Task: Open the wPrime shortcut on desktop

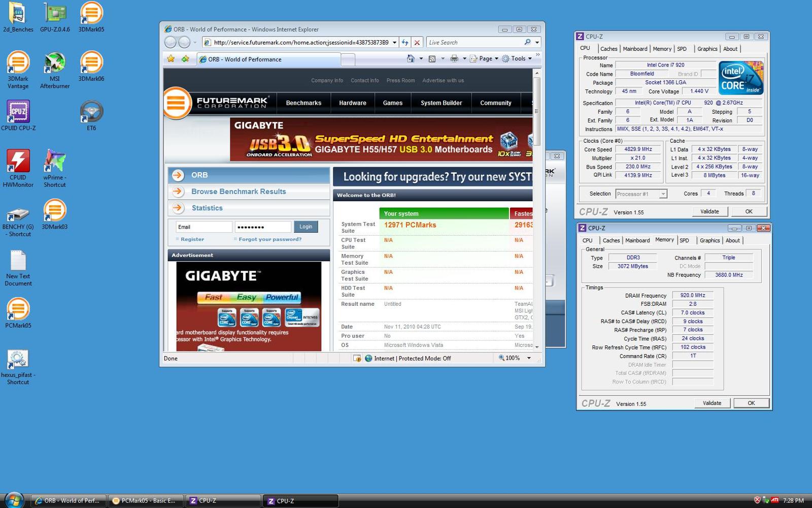Action: pos(55,168)
